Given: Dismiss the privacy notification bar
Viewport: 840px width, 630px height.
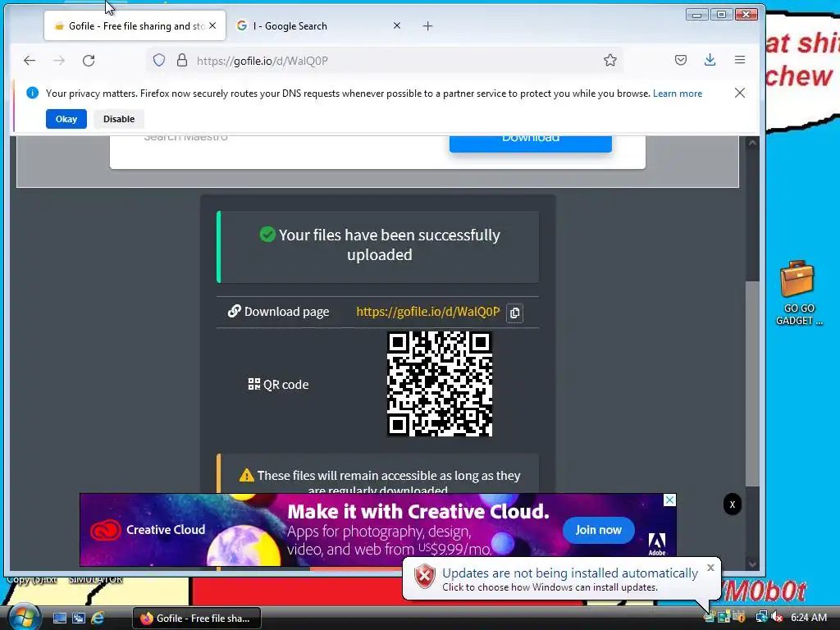Looking at the screenshot, I should pos(740,93).
